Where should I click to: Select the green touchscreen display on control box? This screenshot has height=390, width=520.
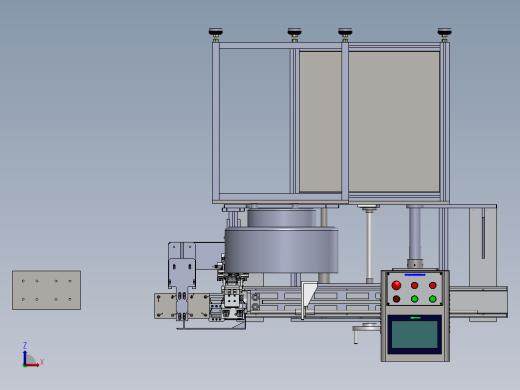[414, 334]
